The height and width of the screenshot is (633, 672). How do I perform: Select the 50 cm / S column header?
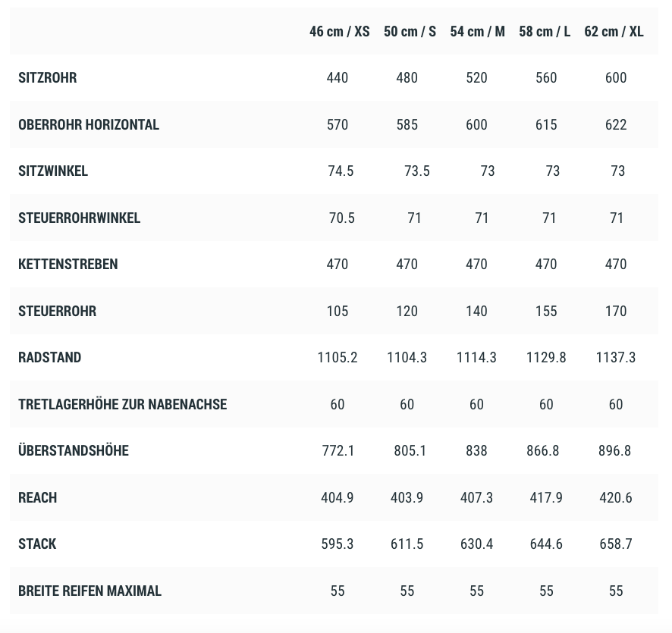click(410, 31)
